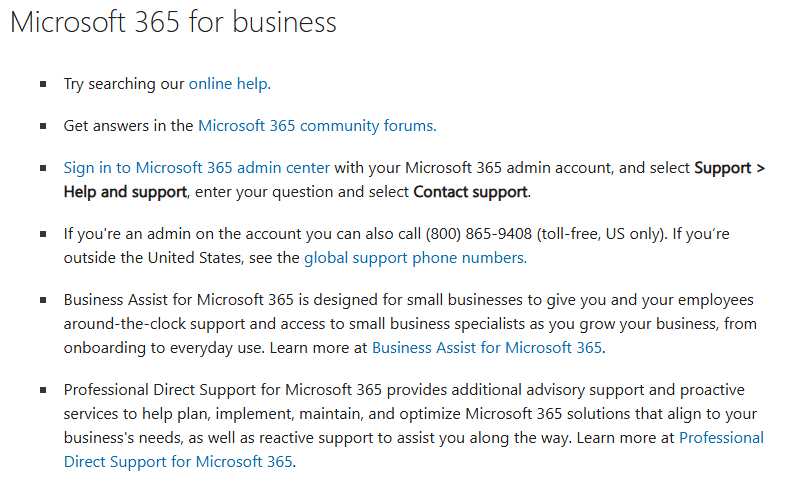The height and width of the screenshot is (481, 788).
Task: Click the (800) 865-9408 phone number
Action: pos(478,234)
